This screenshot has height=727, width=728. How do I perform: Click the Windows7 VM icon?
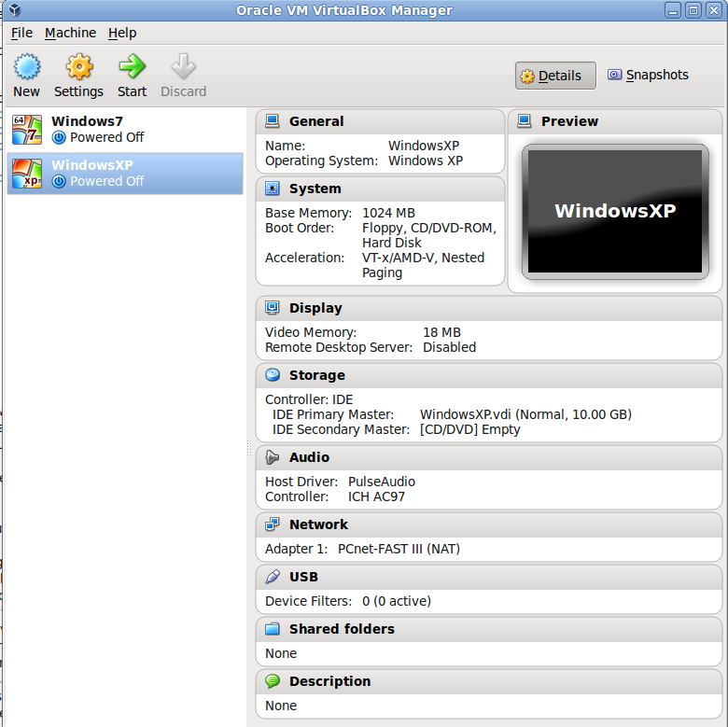27,130
